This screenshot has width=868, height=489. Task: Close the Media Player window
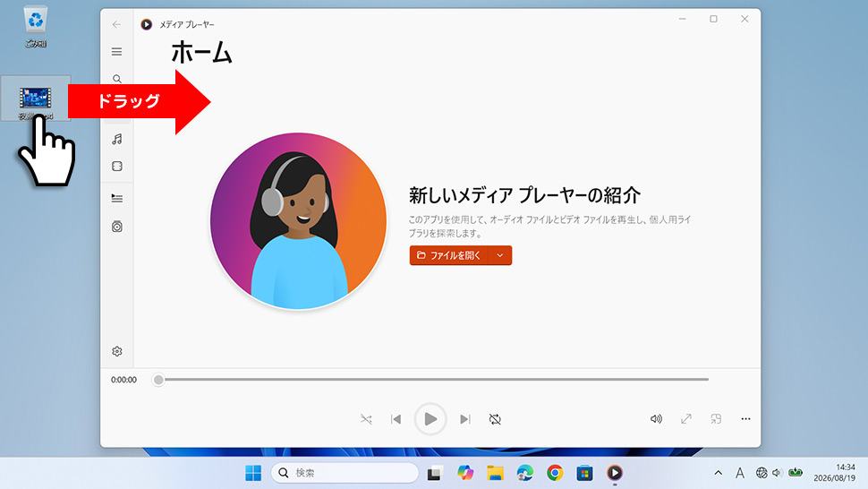[745, 19]
